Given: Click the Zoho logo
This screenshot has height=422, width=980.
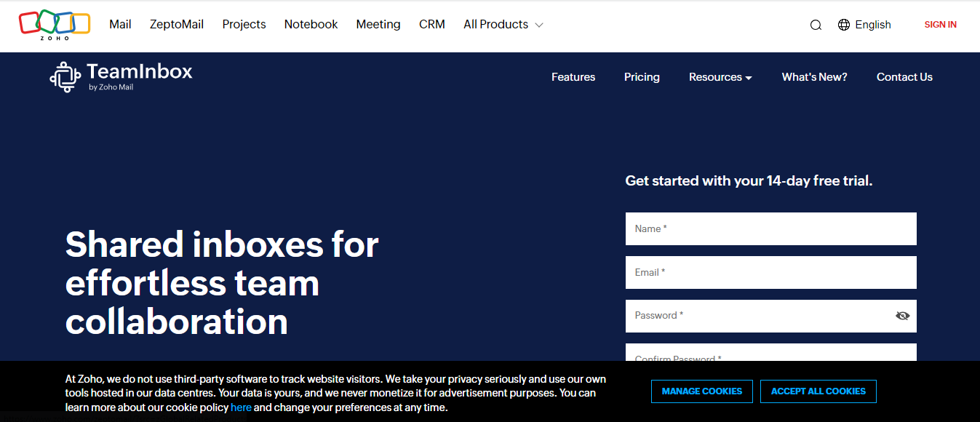Looking at the screenshot, I should pyautogui.click(x=55, y=25).
